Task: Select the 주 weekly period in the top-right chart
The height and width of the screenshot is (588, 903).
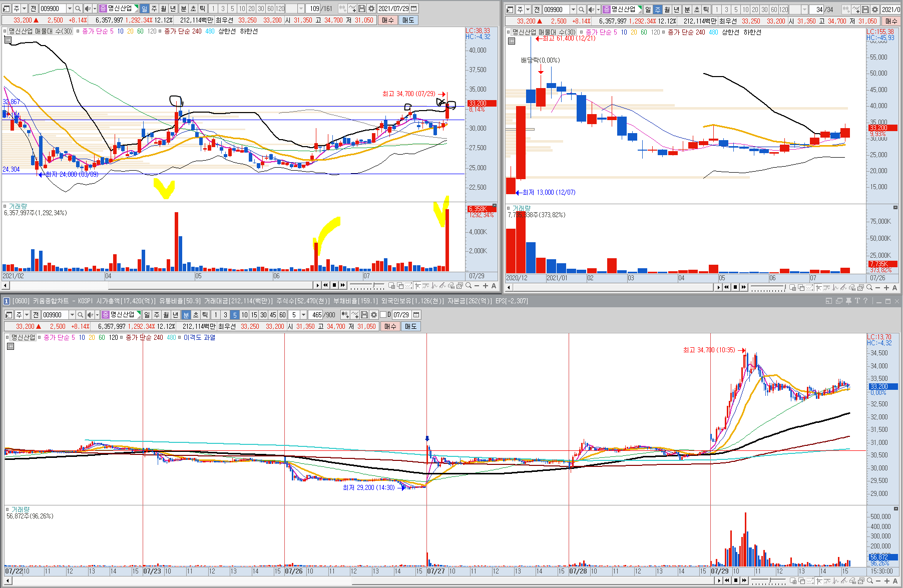Action: [x=658, y=10]
